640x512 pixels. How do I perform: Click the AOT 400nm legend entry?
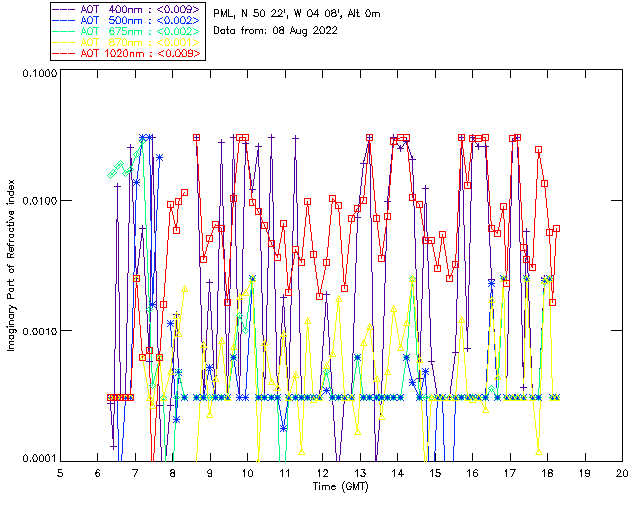pos(127,9)
